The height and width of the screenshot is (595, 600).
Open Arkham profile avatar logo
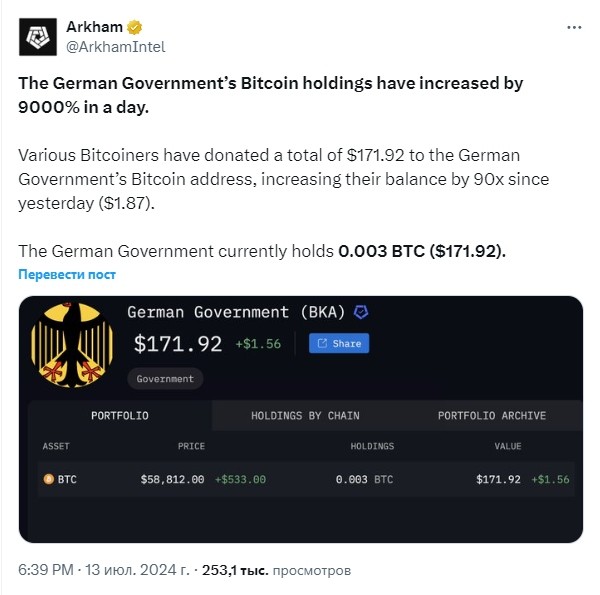[38, 37]
